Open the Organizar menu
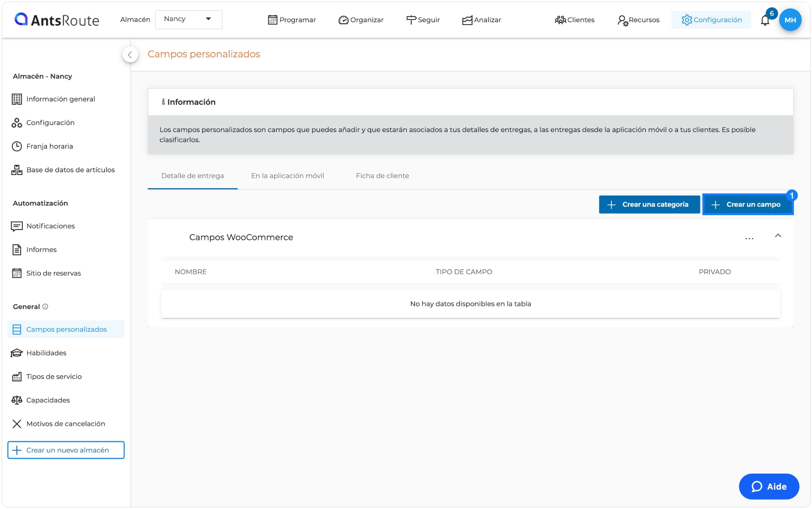The image size is (812, 509). [361, 20]
